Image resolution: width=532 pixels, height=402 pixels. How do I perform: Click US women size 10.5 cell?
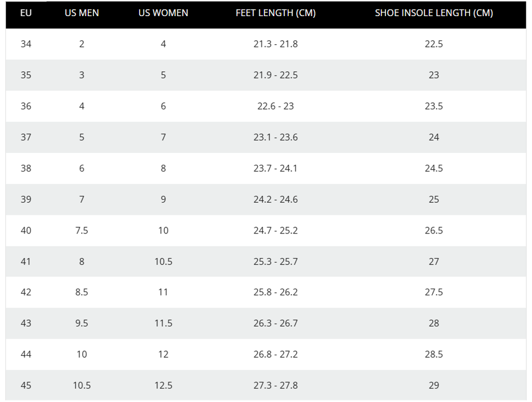point(163,262)
